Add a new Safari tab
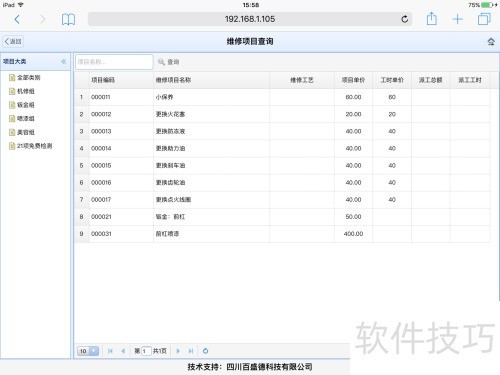 (x=458, y=19)
